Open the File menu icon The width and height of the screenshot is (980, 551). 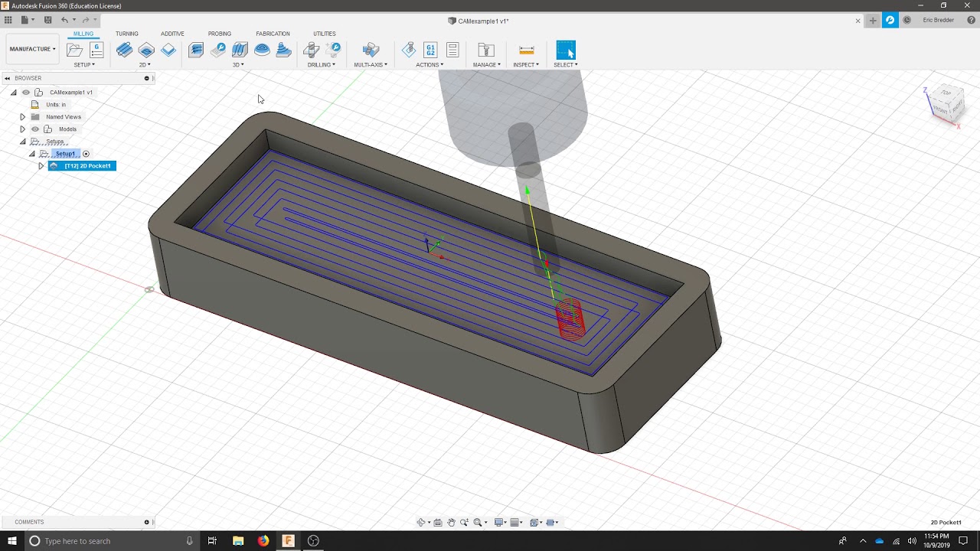point(26,20)
